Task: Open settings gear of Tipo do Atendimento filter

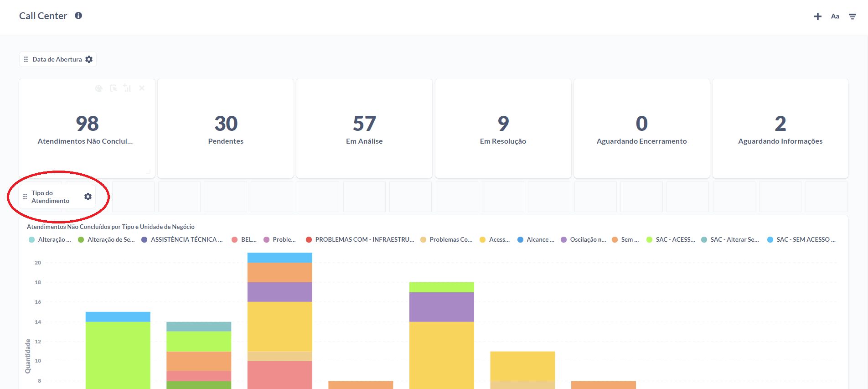Action: [x=88, y=197]
